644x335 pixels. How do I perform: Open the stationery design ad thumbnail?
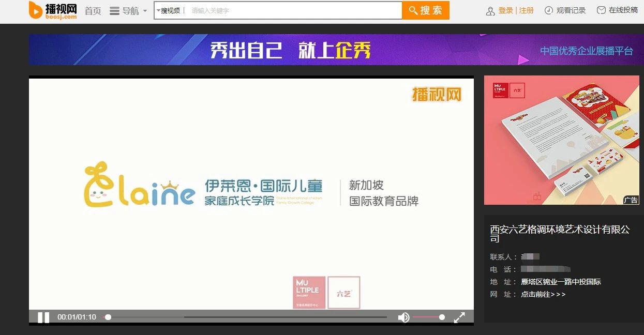click(x=562, y=140)
